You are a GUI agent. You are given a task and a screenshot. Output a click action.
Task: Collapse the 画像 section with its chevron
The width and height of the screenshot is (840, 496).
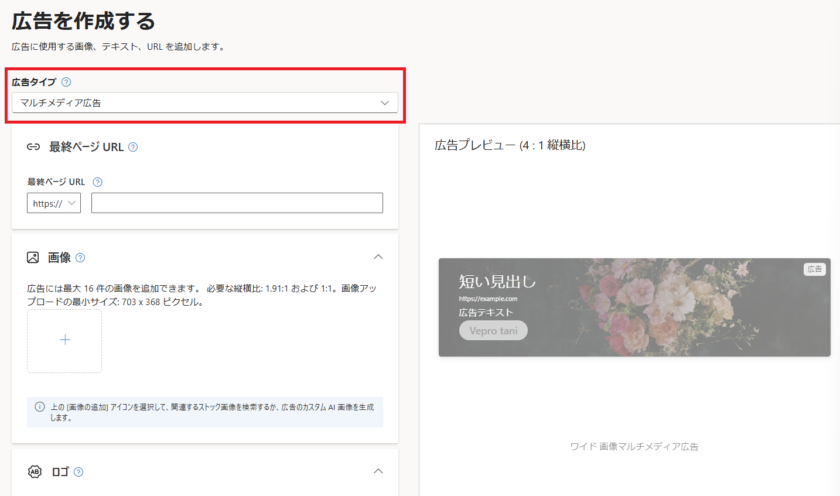coord(378,257)
